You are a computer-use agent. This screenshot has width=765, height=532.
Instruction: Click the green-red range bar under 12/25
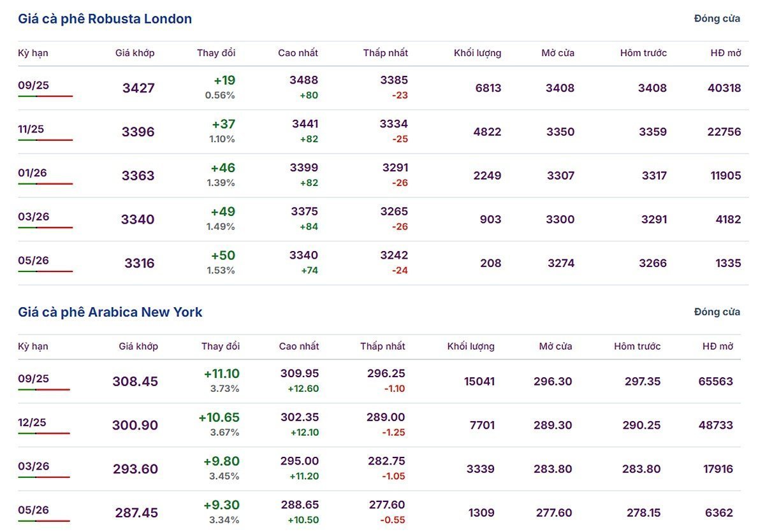point(44,433)
